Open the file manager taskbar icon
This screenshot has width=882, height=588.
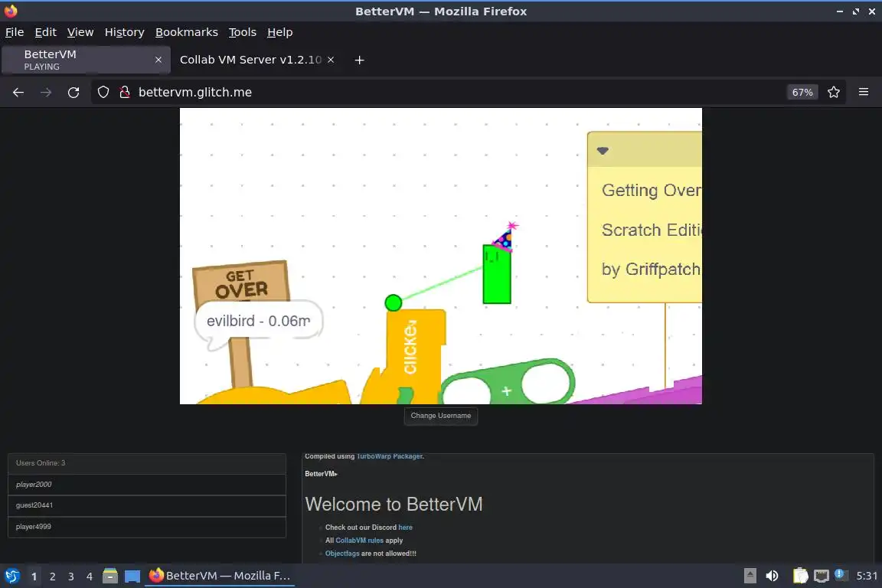pos(110,576)
